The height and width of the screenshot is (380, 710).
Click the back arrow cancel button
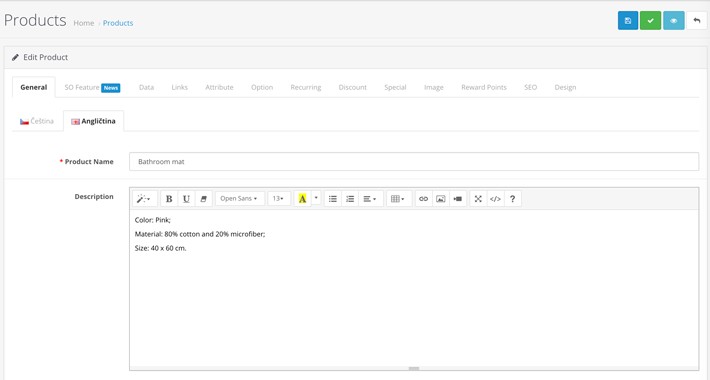point(697,20)
